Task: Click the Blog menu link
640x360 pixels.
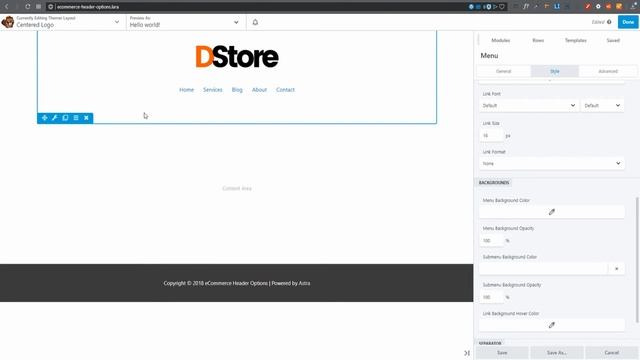Action: (237, 90)
